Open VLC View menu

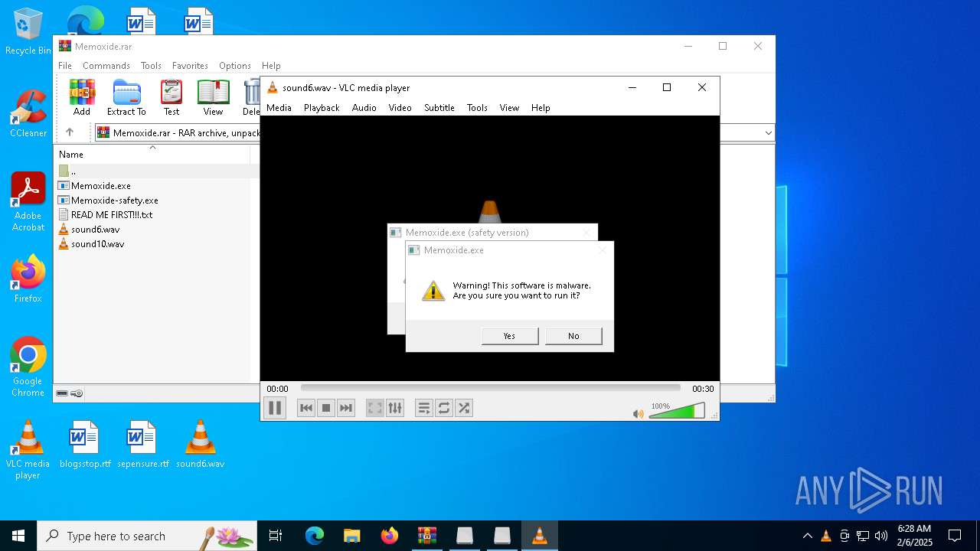click(x=509, y=108)
